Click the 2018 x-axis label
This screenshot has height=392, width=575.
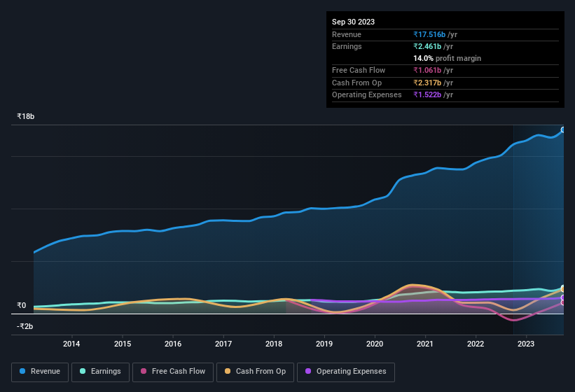coord(274,344)
